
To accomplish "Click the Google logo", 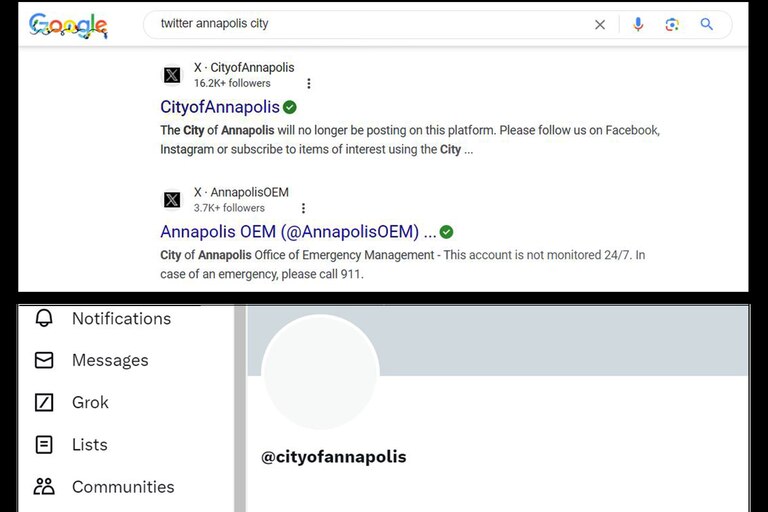I will pos(68,25).
